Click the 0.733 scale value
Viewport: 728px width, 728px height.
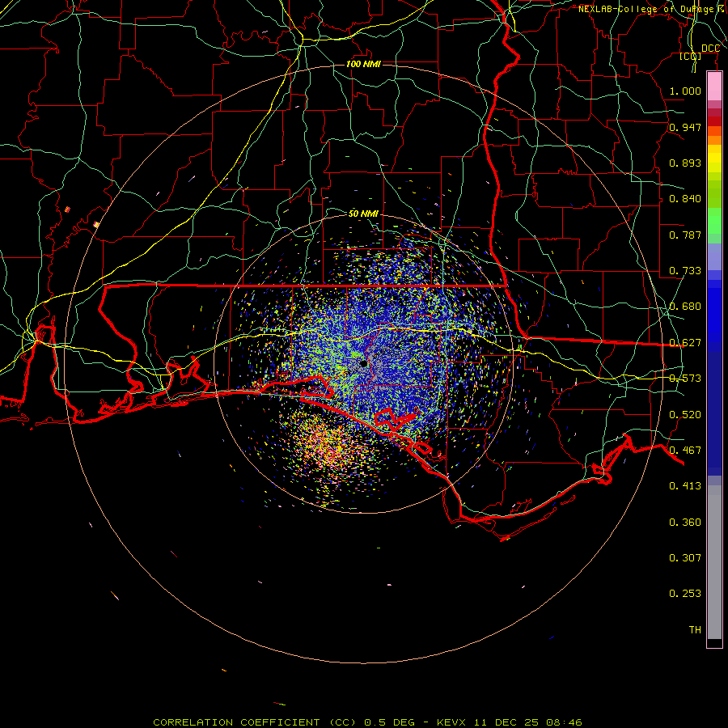click(x=685, y=271)
